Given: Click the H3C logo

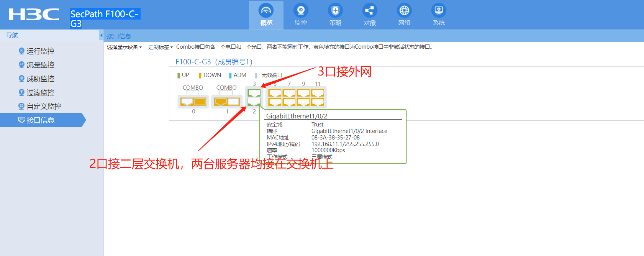Looking at the screenshot, I should (34, 15).
